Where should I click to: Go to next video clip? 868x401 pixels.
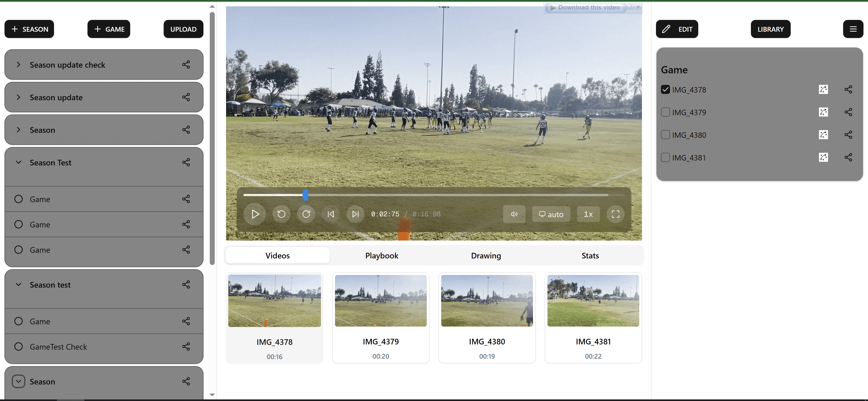pyautogui.click(x=356, y=214)
